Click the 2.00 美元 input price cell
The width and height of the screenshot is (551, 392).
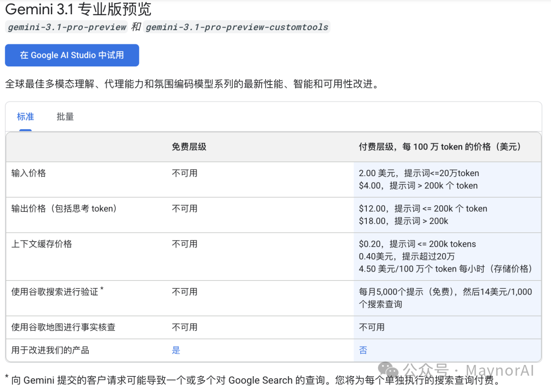(419, 173)
